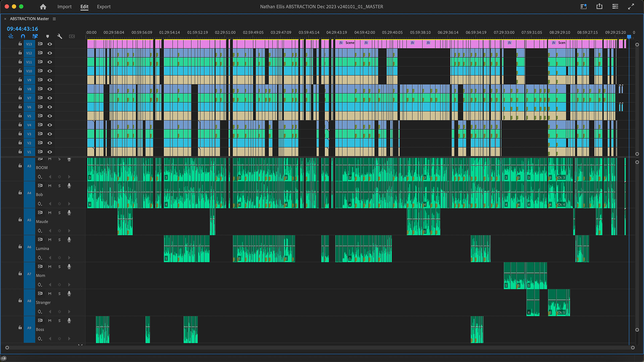Mute the Maude audio track

pyautogui.click(x=50, y=213)
